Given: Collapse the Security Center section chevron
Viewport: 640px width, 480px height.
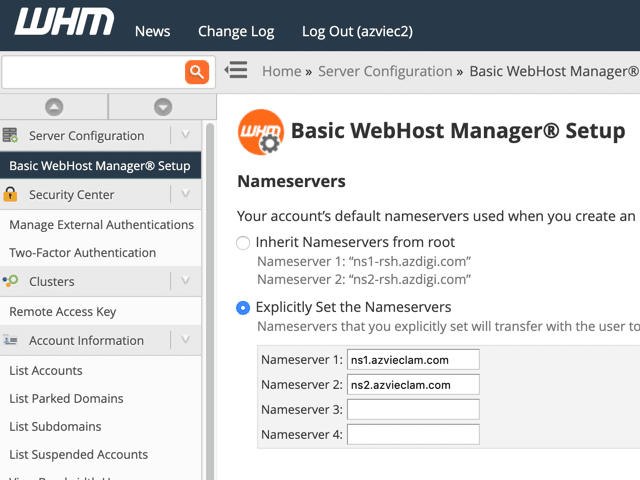Looking at the screenshot, I should point(185,194).
